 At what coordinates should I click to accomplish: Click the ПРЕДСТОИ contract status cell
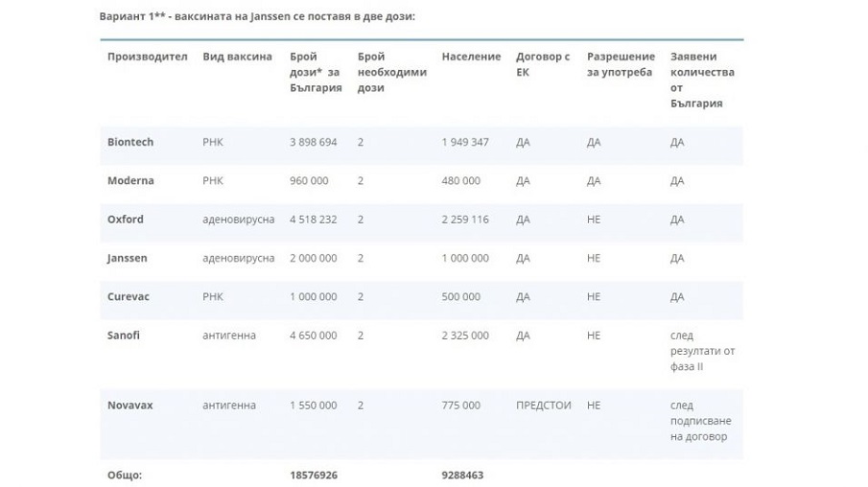[543, 406]
